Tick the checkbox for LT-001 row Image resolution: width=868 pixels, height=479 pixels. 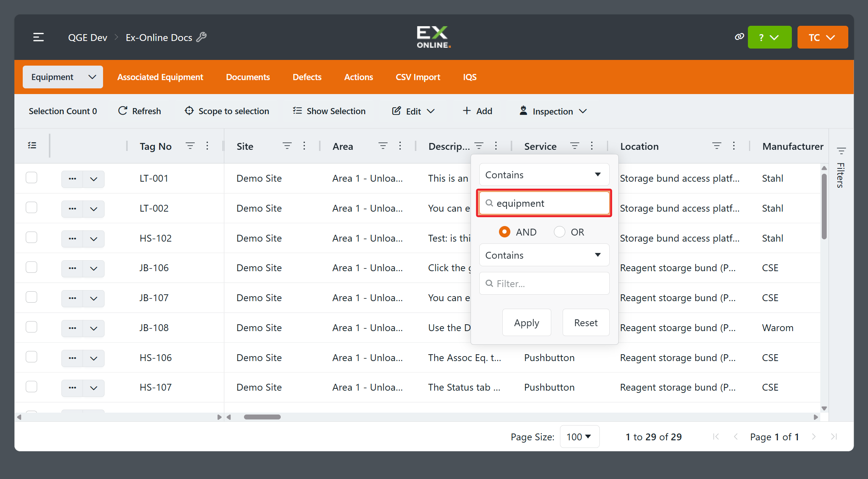tap(31, 177)
